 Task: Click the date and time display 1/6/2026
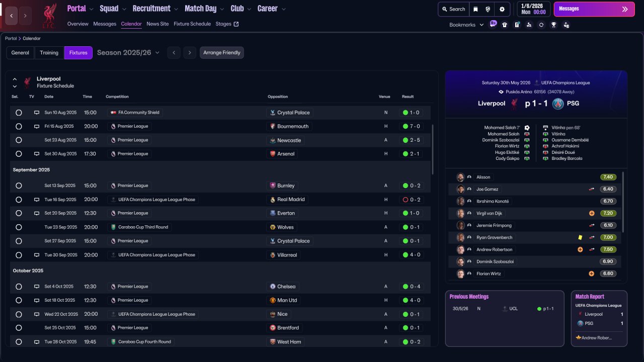click(x=533, y=9)
